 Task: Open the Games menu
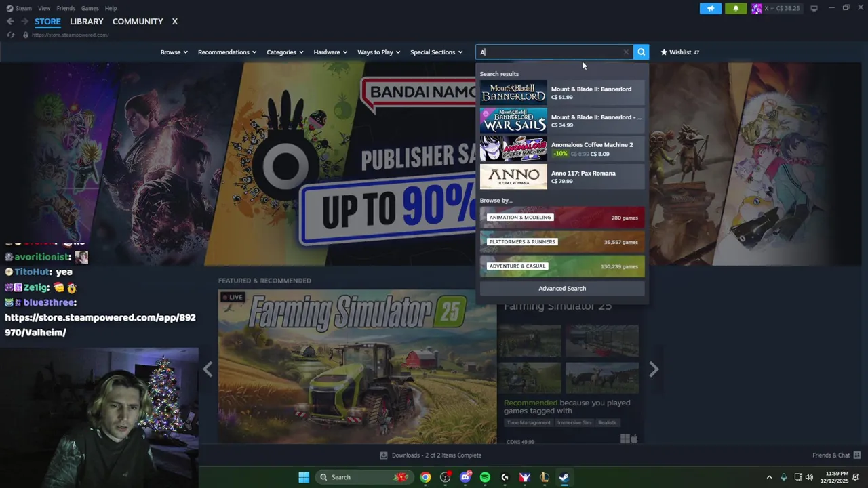point(90,8)
